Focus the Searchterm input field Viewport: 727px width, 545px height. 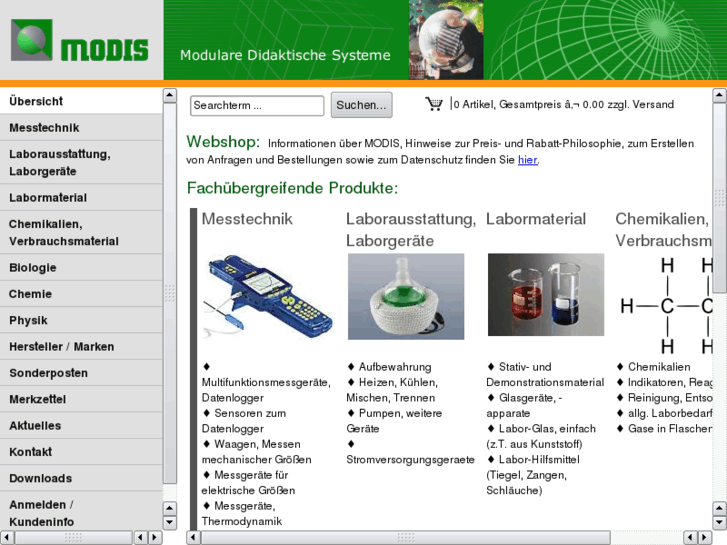257,106
